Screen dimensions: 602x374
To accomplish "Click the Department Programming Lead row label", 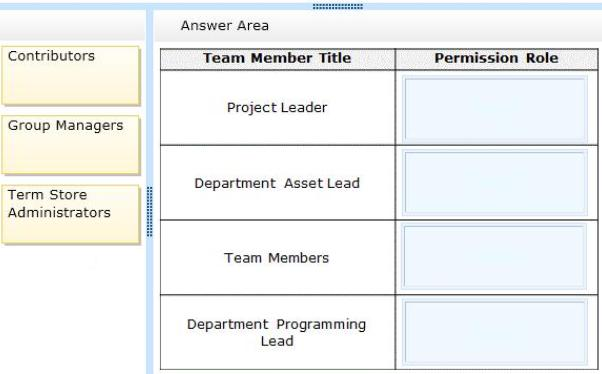I will coord(276,333).
